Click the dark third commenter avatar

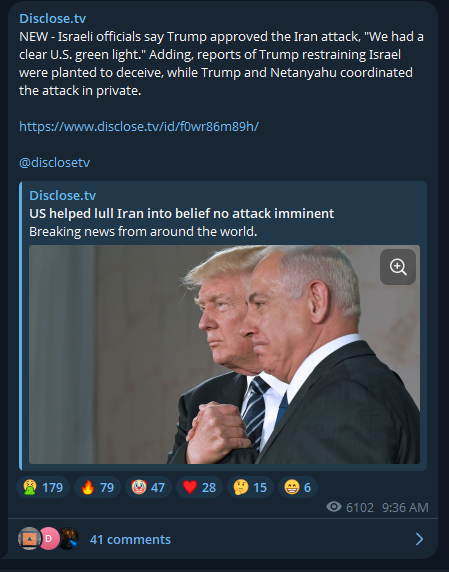69,538
